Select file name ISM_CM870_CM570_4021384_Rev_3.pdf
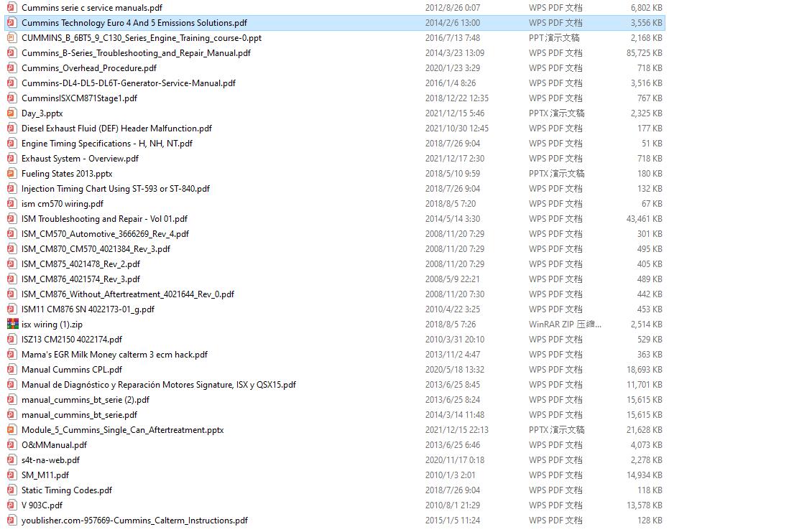Viewport: 789px width, 532px height. [96, 249]
